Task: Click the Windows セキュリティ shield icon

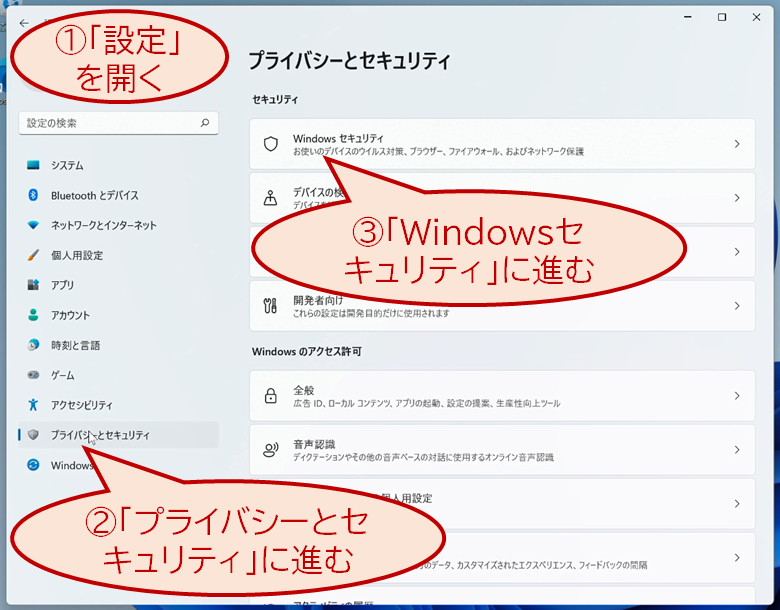Action: (x=271, y=144)
